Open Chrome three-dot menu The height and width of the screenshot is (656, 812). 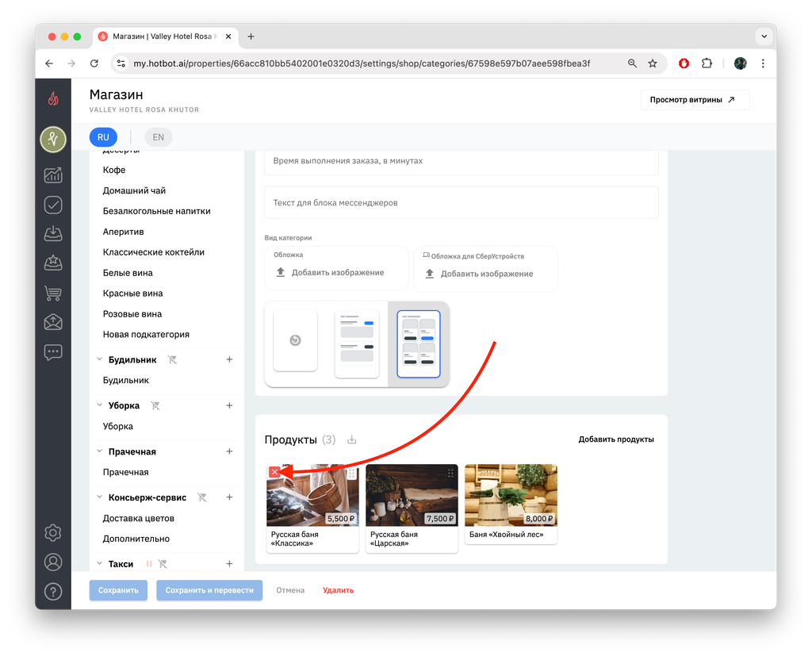point(763,63)
